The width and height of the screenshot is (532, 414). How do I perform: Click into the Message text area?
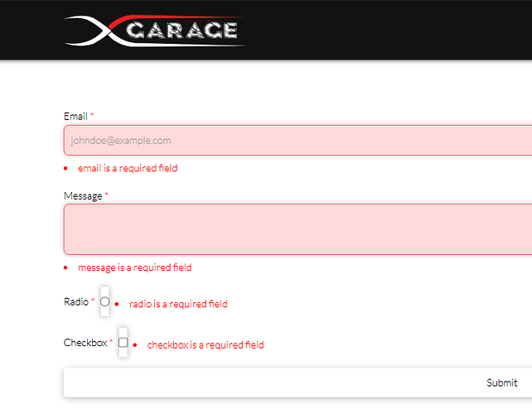(297, 229)
